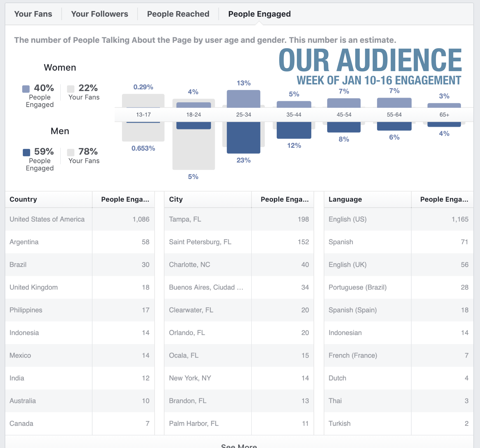Switch to the Your Fans tab

coord(33,14)
